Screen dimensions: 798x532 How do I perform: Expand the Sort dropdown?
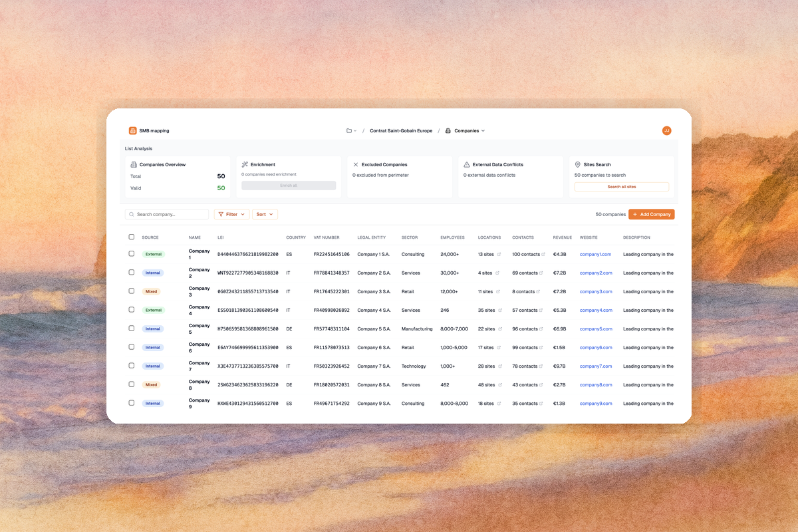(x=265, y=214)
